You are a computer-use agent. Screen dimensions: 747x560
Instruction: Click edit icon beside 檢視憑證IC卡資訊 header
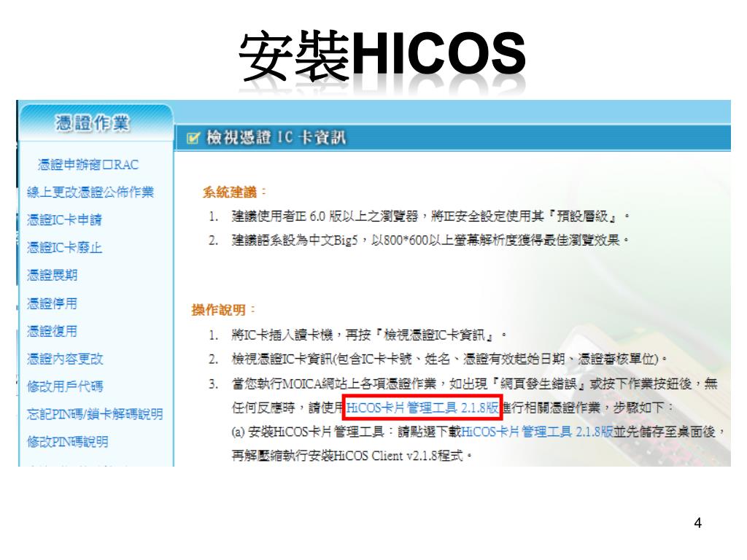(193, 138)
